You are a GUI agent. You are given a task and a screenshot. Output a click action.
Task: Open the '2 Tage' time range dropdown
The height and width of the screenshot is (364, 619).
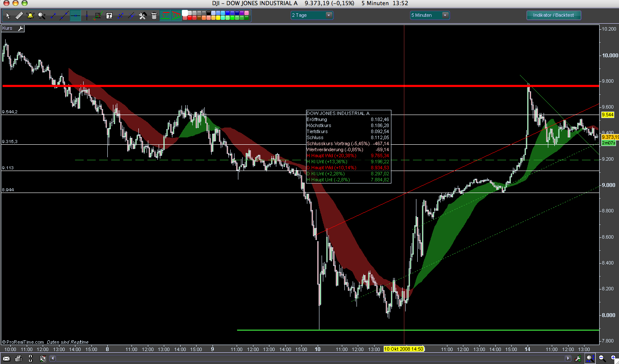[312, 16]
